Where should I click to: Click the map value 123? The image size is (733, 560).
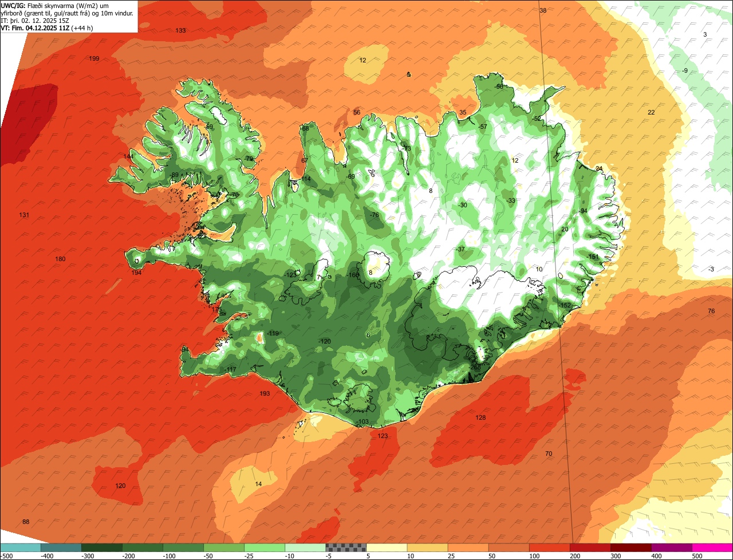tap(383, 436)
